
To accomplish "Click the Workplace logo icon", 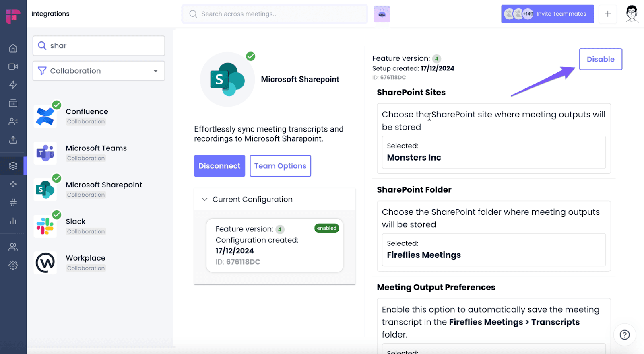I will (45, 263).
